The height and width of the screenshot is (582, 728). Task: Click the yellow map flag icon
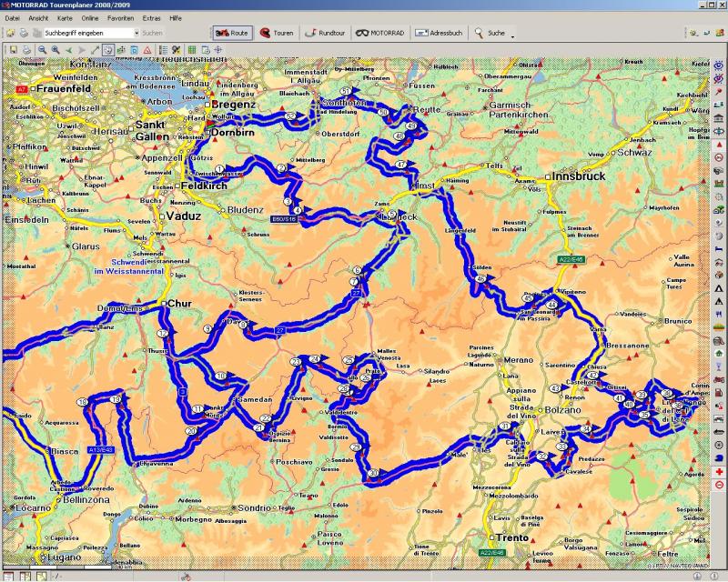pyautogui.click(x=176, y=50)
